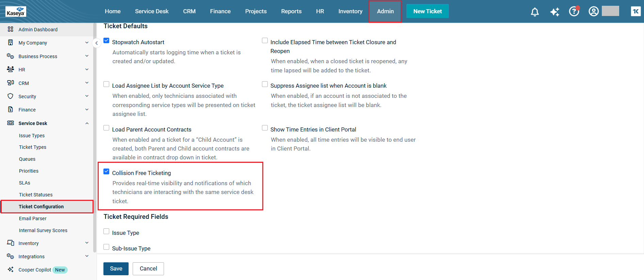The width and height of the screenshot is (644, 280).
Task: Click the Kaseya logo in top left
Action: [16, 12]
